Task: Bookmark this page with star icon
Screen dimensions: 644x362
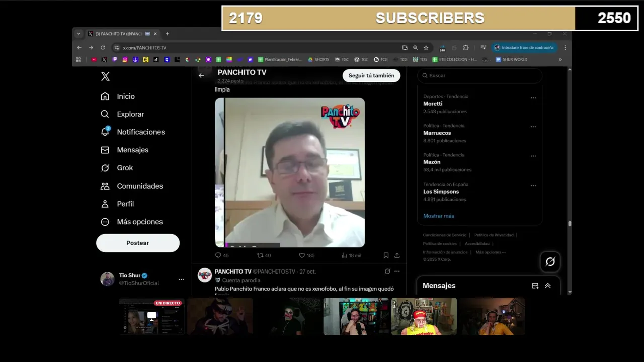Action: pos(426,48)
